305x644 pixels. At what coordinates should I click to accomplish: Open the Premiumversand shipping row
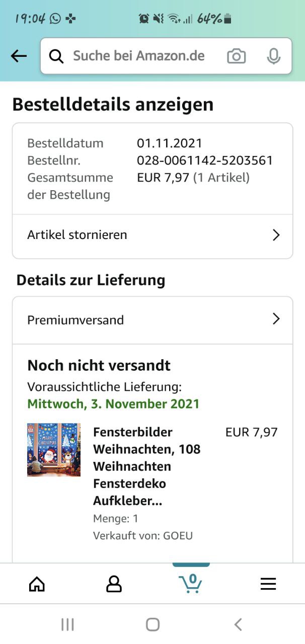[x=152, y=320]
